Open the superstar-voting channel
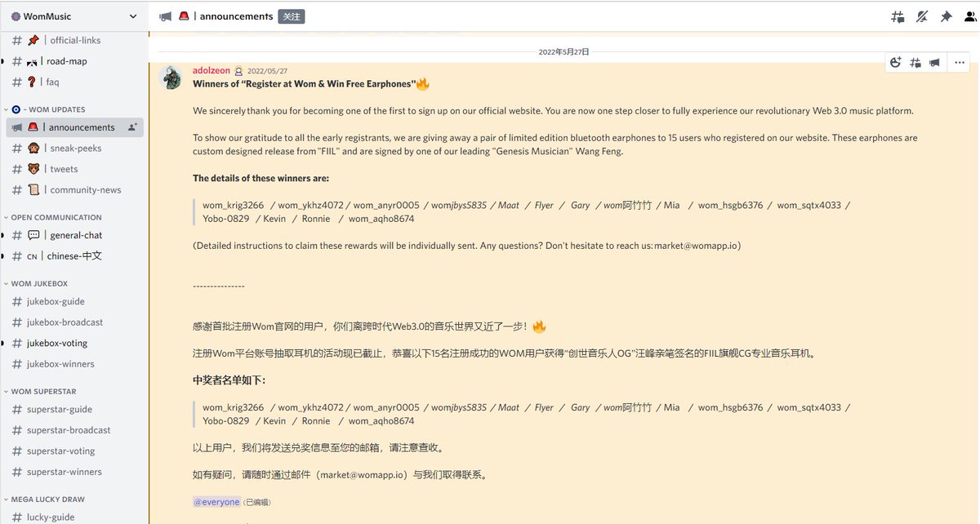 [75, 451]
